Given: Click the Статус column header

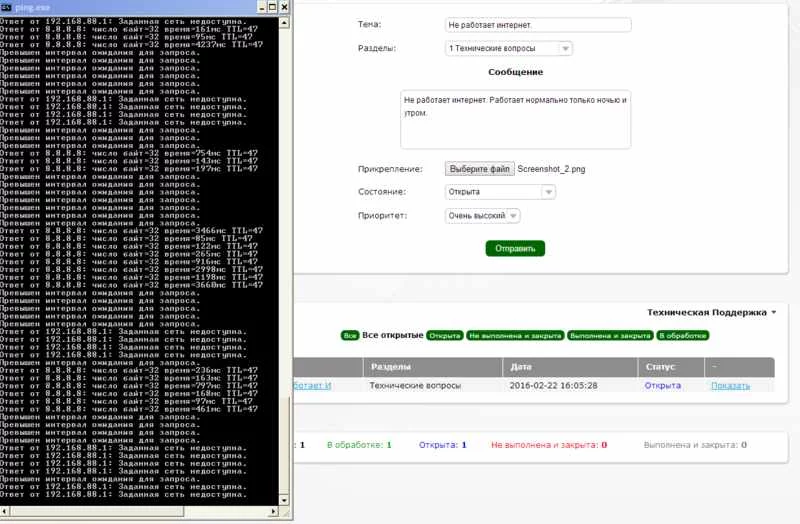Looking at the screenshot, I should point(671,367).
